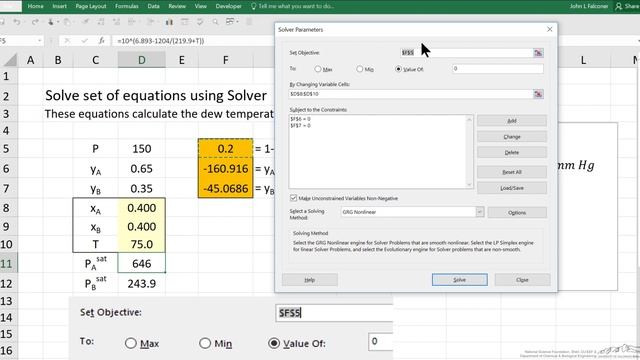Close the Solver Parameters dialog with X

(549, 29)
